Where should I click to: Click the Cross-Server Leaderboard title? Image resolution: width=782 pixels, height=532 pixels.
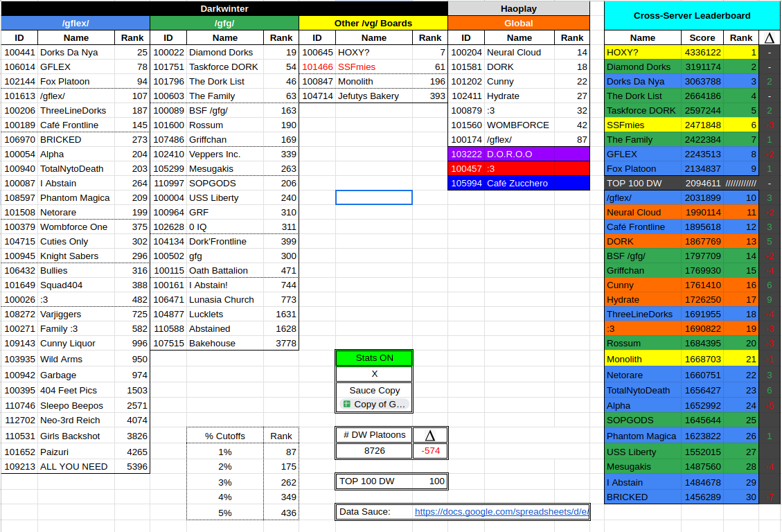(x=692, y=15)
